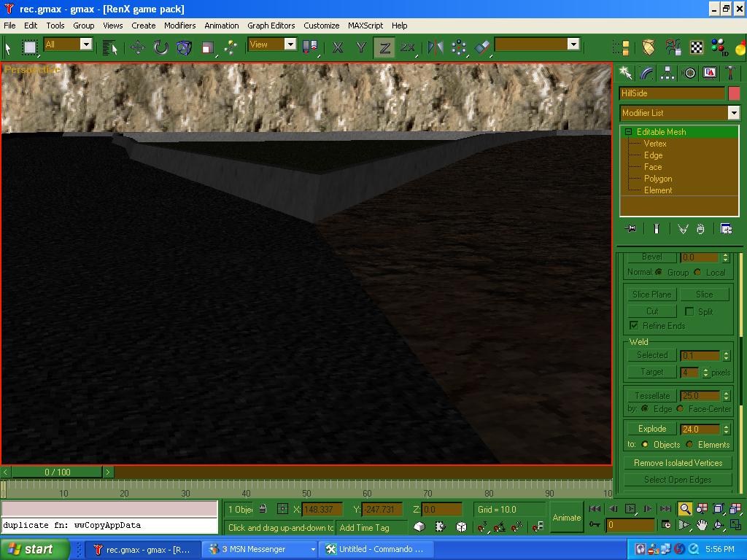
Task: Open the Utilities hammer panel tab
Action: click(730, 73)
